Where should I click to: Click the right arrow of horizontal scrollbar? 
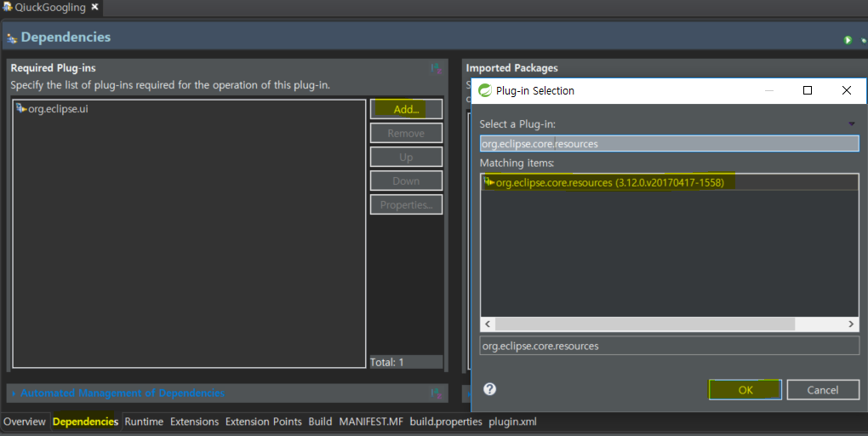point(851,324)
